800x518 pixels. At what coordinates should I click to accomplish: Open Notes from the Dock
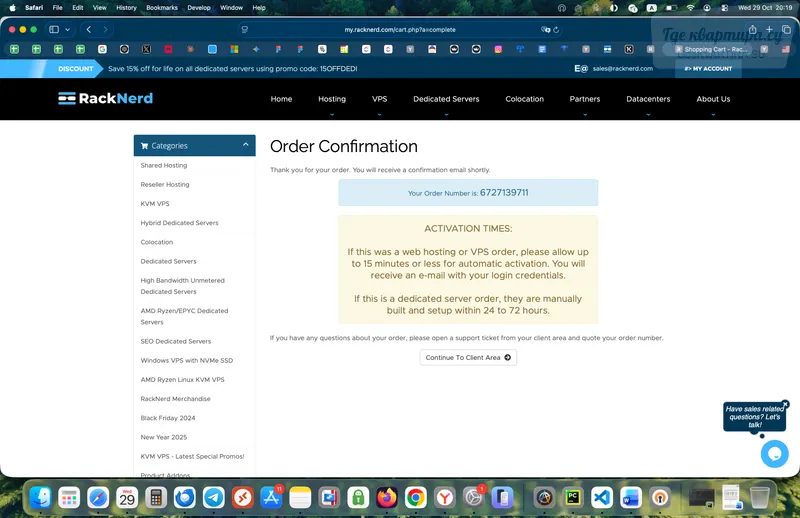[300, 497]
